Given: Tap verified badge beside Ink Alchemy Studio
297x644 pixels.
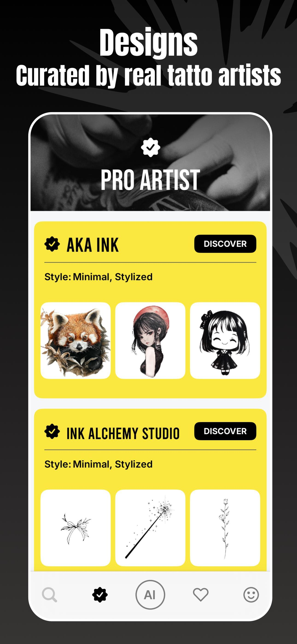Looking at the screenshot, I should click(x=52, y=431).
